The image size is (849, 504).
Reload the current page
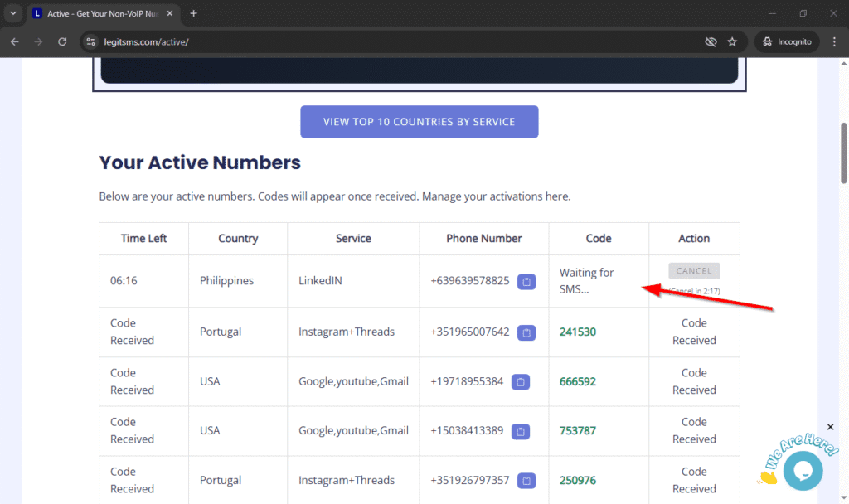click(x=62, y=41)
